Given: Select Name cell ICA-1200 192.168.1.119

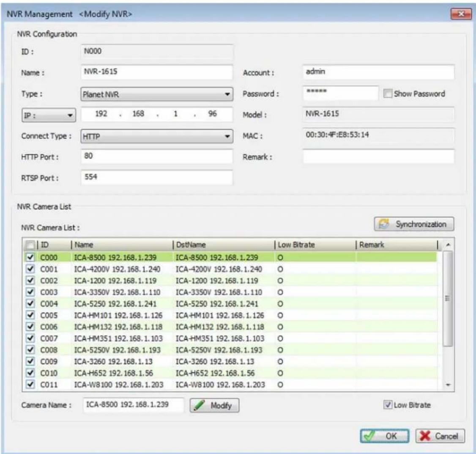Looking at the screenshot, I should [x=115, y=281].
